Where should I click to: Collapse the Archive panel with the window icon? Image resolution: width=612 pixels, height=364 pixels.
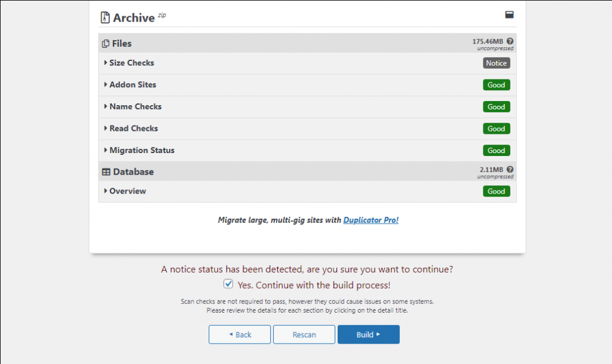[x=509, y=15]
